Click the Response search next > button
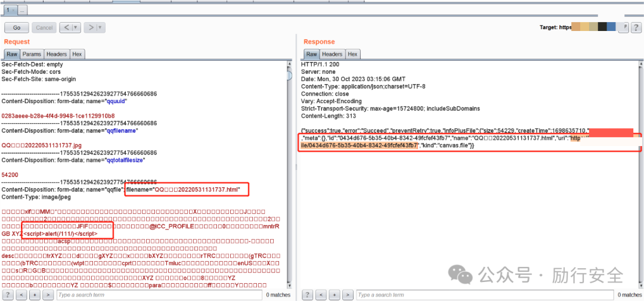 click(x=348, y=295)
